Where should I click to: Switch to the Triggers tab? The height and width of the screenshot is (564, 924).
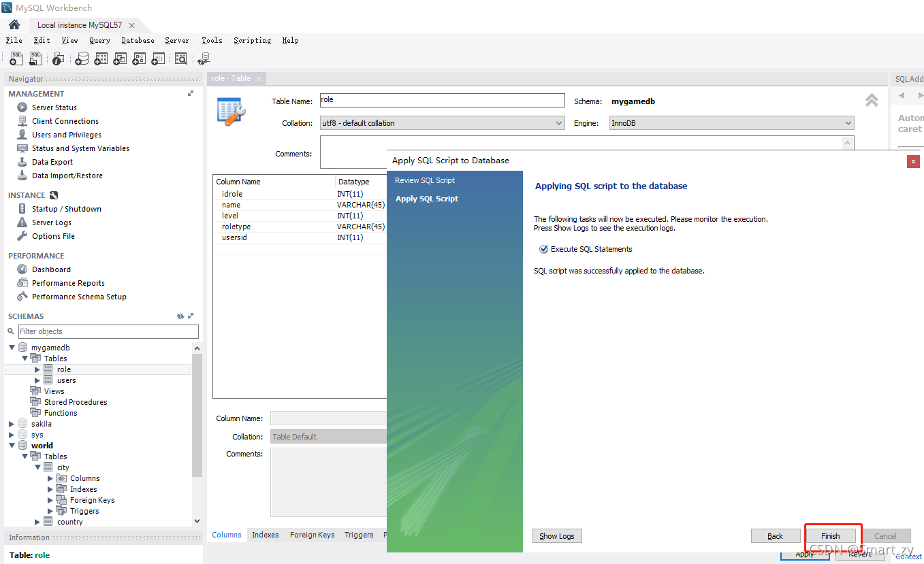tap(359, 535)
